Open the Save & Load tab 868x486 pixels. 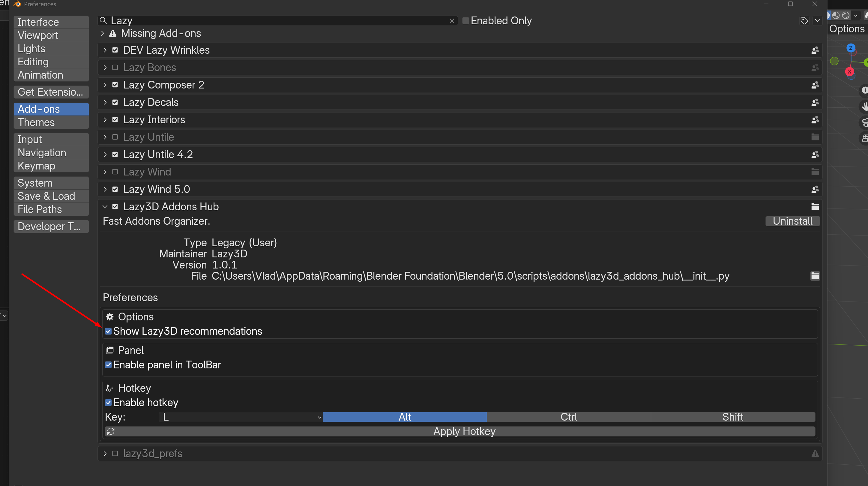point(51,196)
